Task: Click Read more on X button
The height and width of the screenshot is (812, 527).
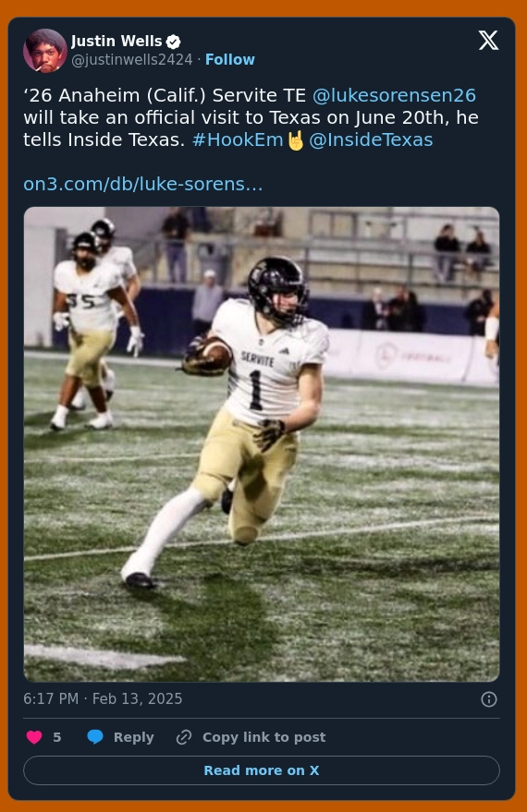Action: (262, 770)
